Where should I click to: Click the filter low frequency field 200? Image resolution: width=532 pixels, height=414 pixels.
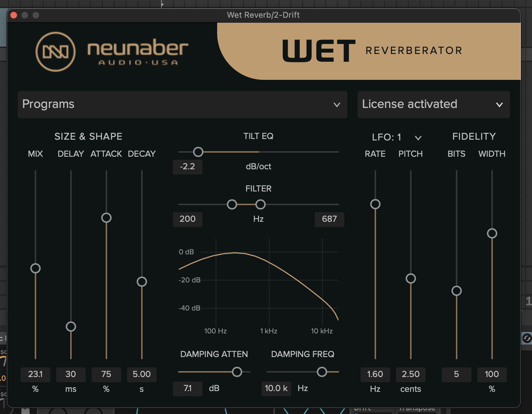pos(188,219)
